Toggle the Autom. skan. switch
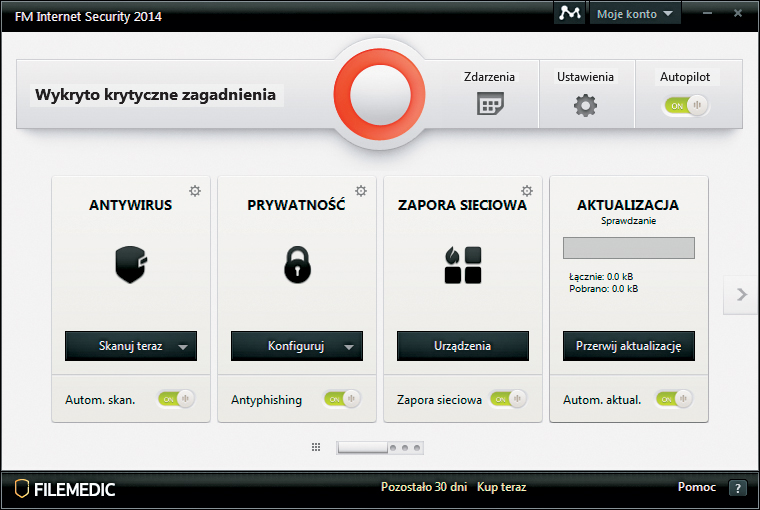This screenshot has width=760, height=510. (x=176, y=399)
